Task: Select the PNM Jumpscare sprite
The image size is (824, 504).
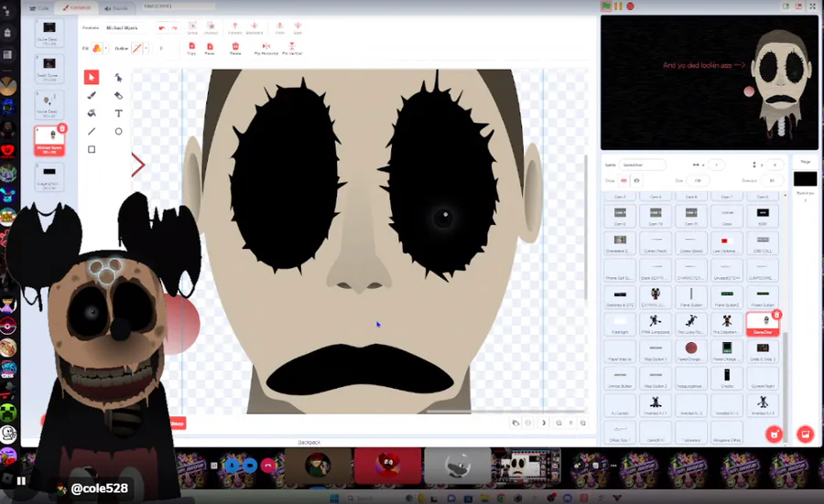Action: 656,324
